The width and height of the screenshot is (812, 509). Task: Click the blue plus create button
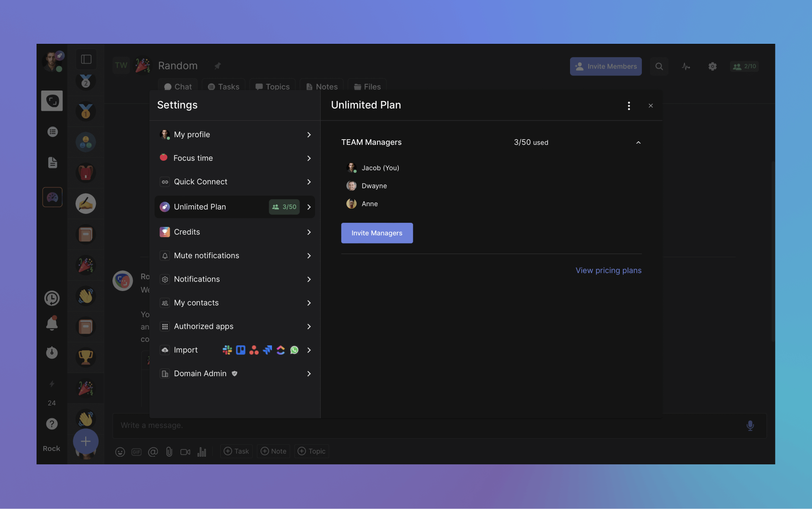[x=86, y=441]
